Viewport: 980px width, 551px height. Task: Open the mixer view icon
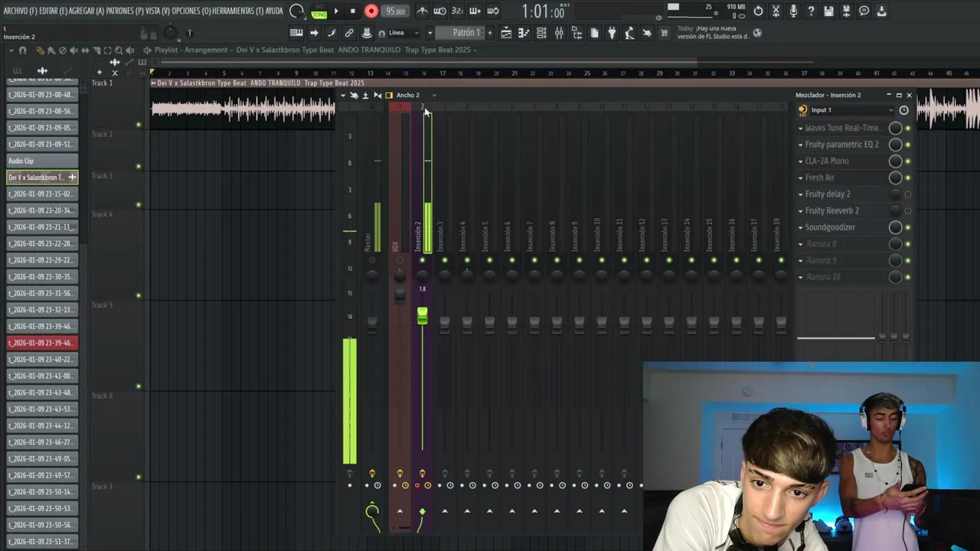point(559,33)
